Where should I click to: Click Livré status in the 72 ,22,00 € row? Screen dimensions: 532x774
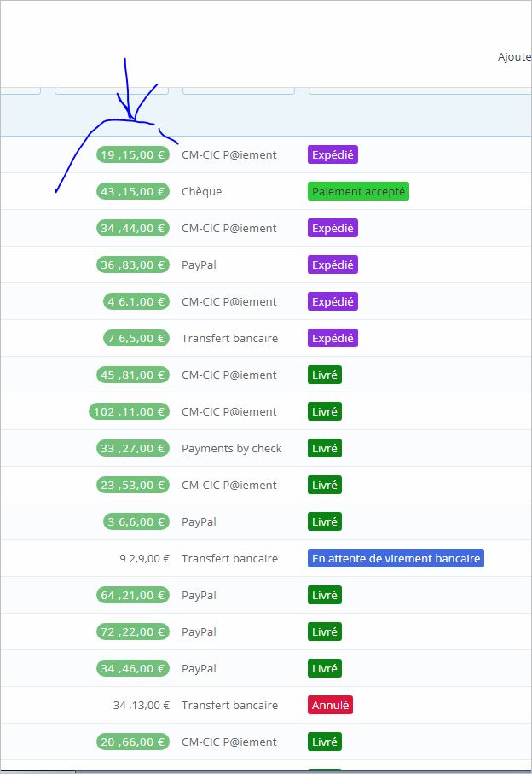click(325, 631)
